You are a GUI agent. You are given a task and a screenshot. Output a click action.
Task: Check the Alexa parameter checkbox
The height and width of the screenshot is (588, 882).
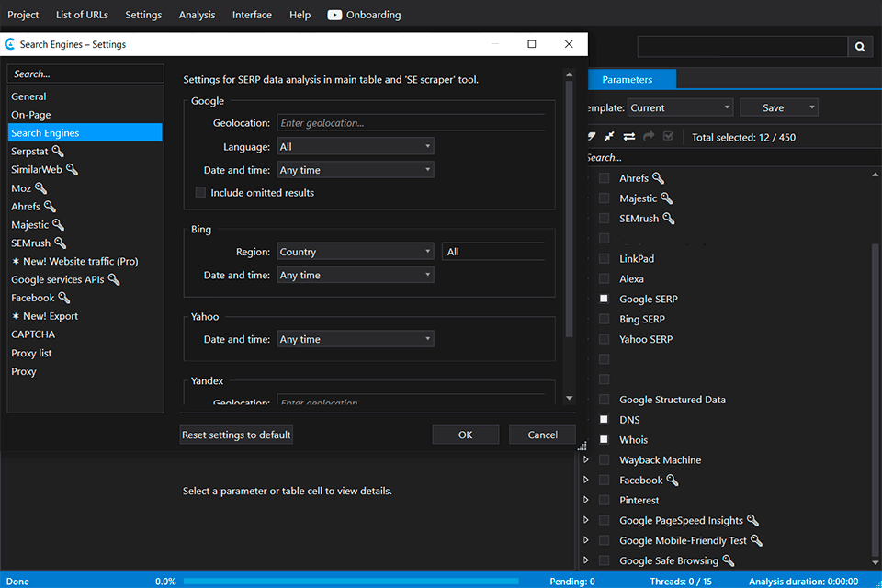point(605,278)
